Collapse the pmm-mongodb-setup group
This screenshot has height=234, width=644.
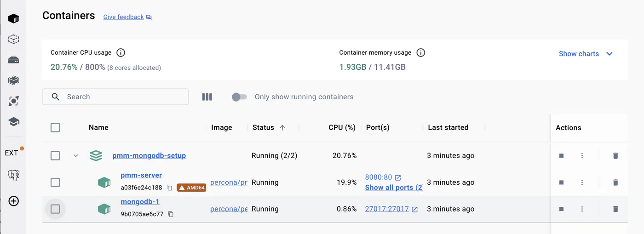point(76,156)
